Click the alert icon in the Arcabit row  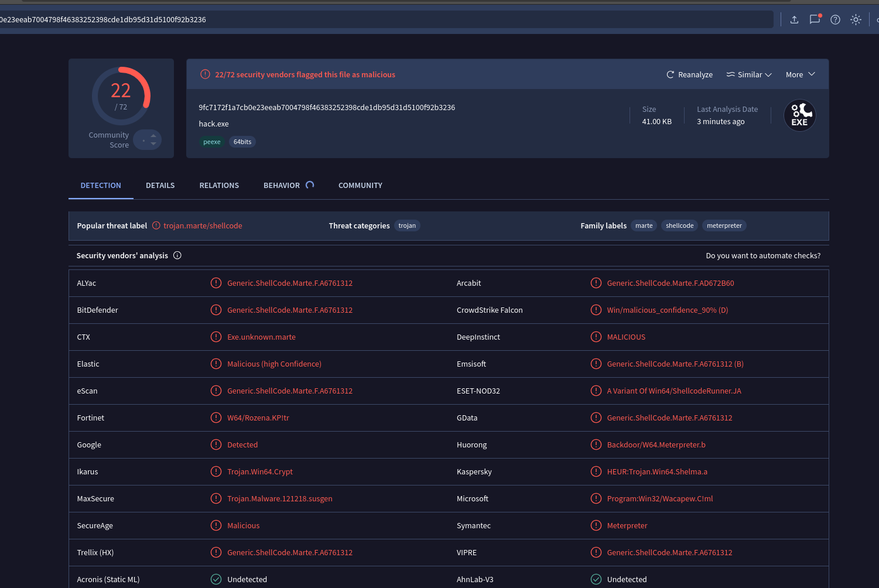[x=596, y=283]
